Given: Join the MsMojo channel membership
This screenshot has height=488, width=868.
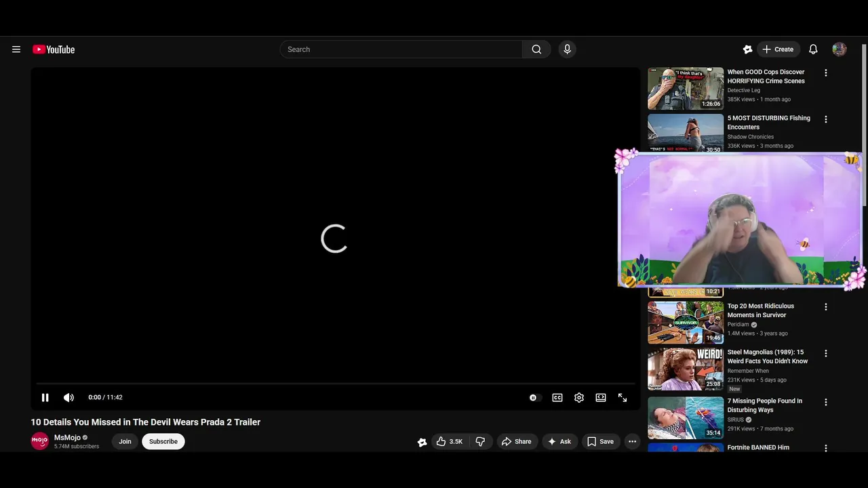Looking at the screenshot, I should pyautogui.click(x=125, y=441).
